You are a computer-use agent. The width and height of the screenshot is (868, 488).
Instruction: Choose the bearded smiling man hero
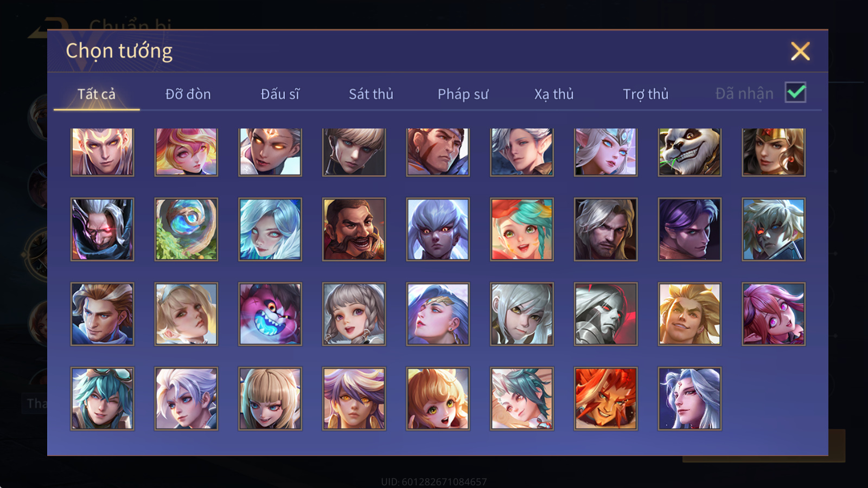(x=354, y=229)
